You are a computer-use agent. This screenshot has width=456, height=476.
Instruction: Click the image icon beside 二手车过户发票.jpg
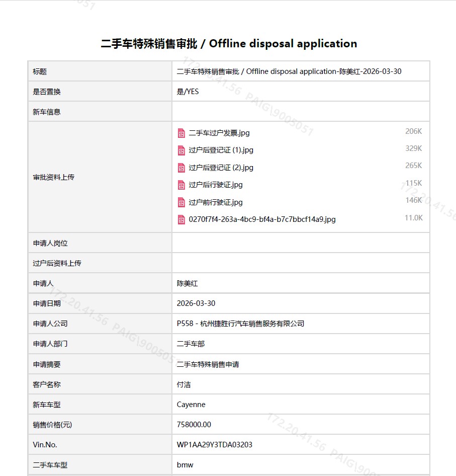coord(181,133)
